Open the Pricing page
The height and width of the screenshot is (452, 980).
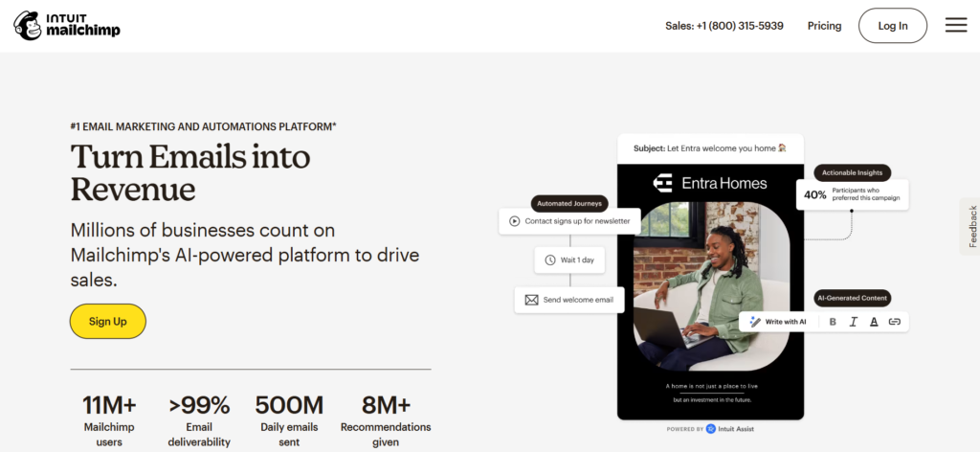(x=824, y=26)
